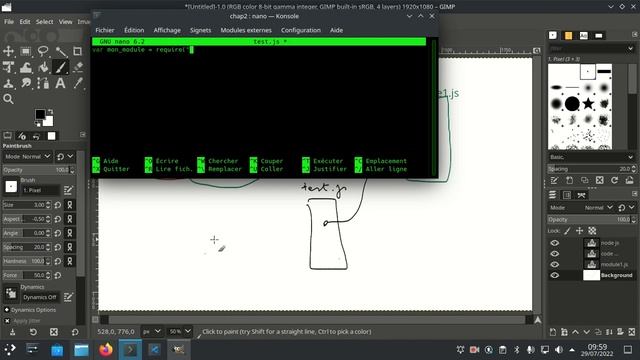Select the Text tool
Screen dimensions: 640x360
pyautogui.click(x=60, y=83)
